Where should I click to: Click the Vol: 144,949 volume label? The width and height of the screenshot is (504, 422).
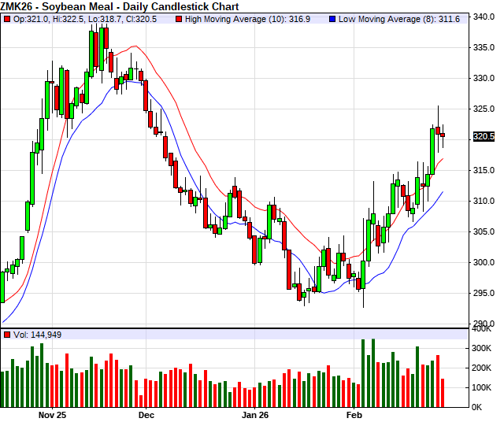[38, 335]
